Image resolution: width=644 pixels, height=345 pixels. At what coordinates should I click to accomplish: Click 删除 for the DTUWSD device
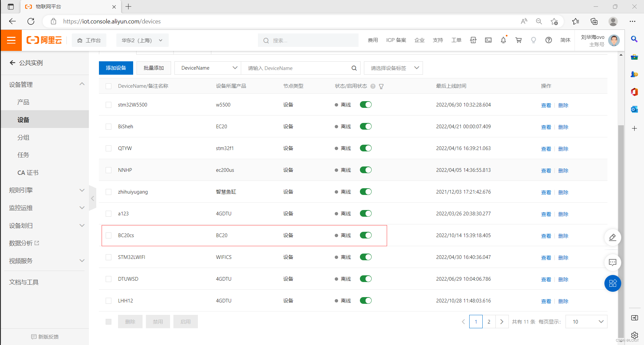(563, 279)
